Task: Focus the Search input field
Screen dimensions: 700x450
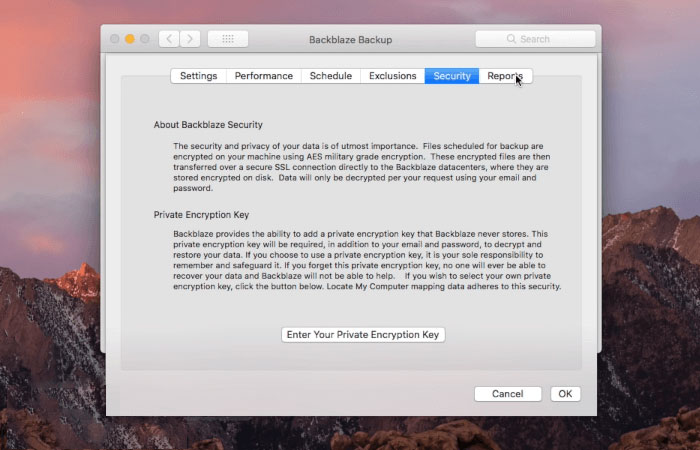Action: click(x=535, y=39)
